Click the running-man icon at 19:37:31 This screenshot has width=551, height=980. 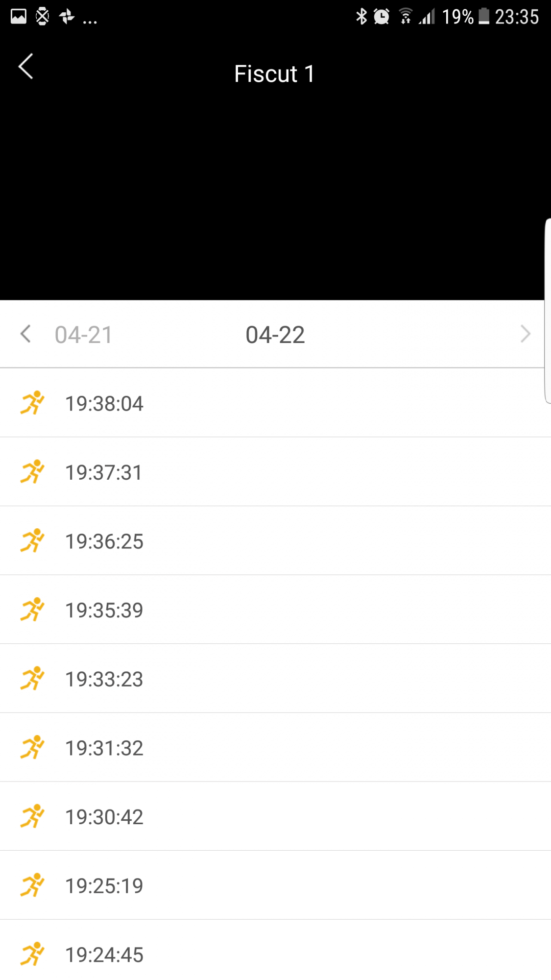coord(32,472)
